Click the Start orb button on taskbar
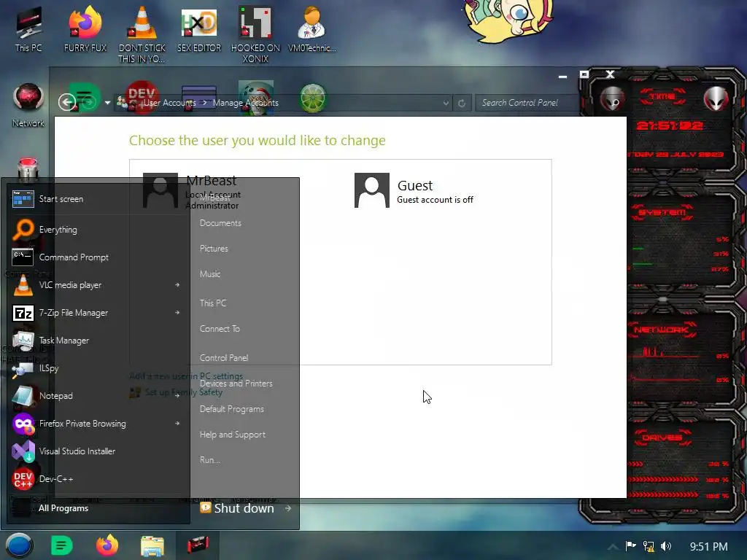The height and width of the screenshot is (560, 747). tap(19, 545)
